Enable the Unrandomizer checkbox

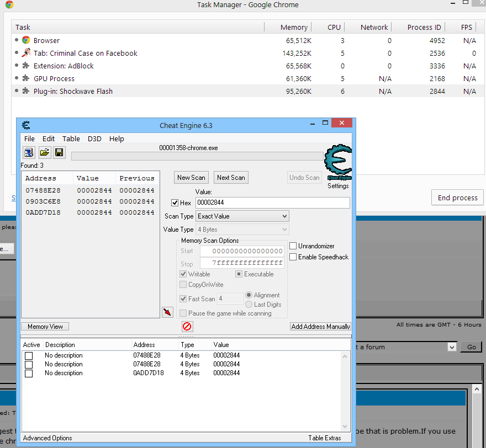pyautogui.click(x=293, y=246)
